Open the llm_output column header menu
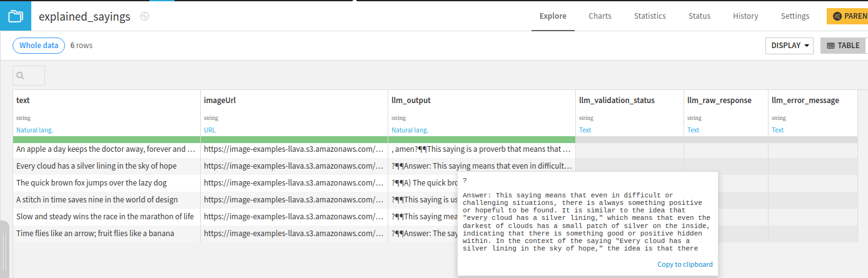The width and height of the screenshot is (868, 278). click(x=411, y=100)
